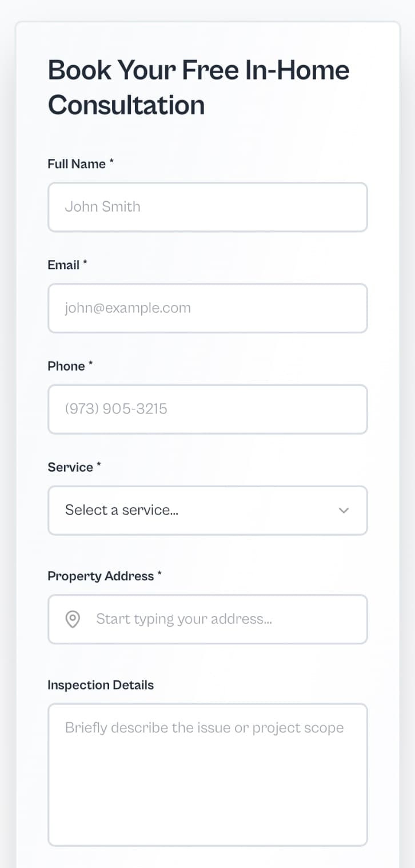Click the "Property Address" field label

[101, 576]
